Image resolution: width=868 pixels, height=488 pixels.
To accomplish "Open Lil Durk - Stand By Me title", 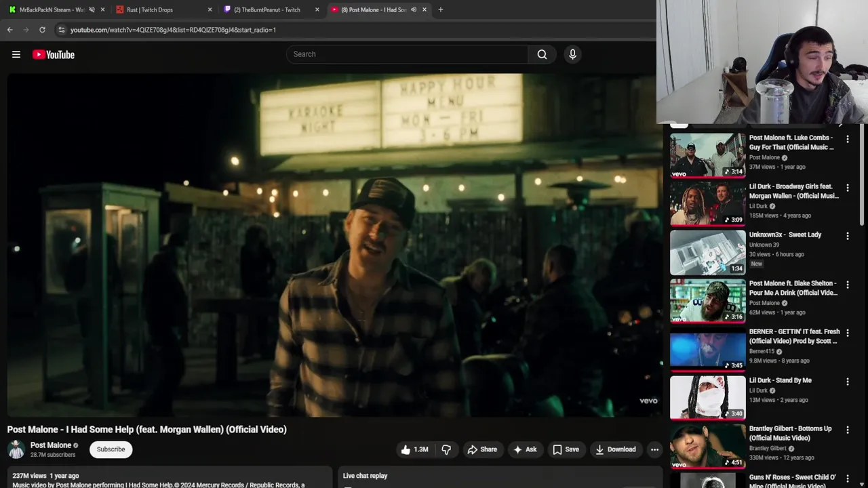I will [781, 380].
